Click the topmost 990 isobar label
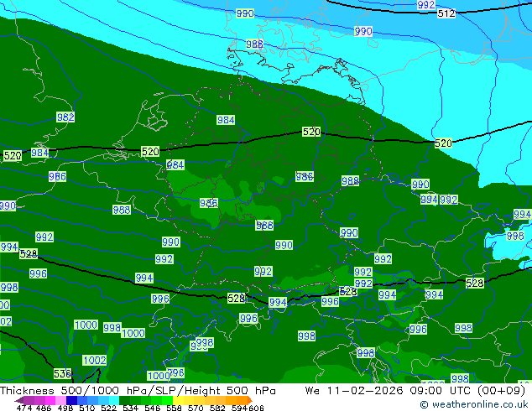 245,13
